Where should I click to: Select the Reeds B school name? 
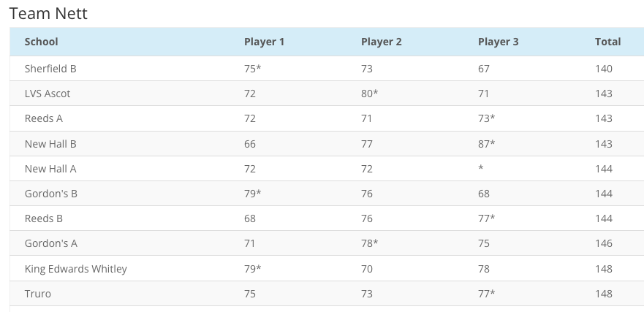(x=44, y=218)
